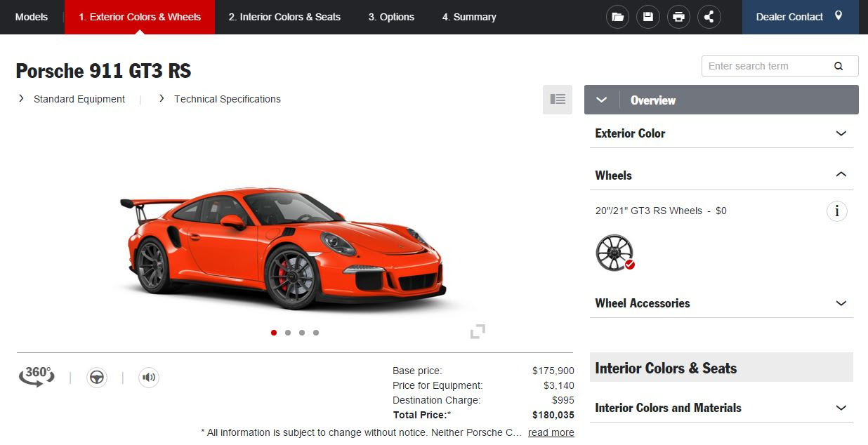The height and width of the screenshot is (445, 868).
Task: Collapse the Wheels section
Action: coord(721,175)
